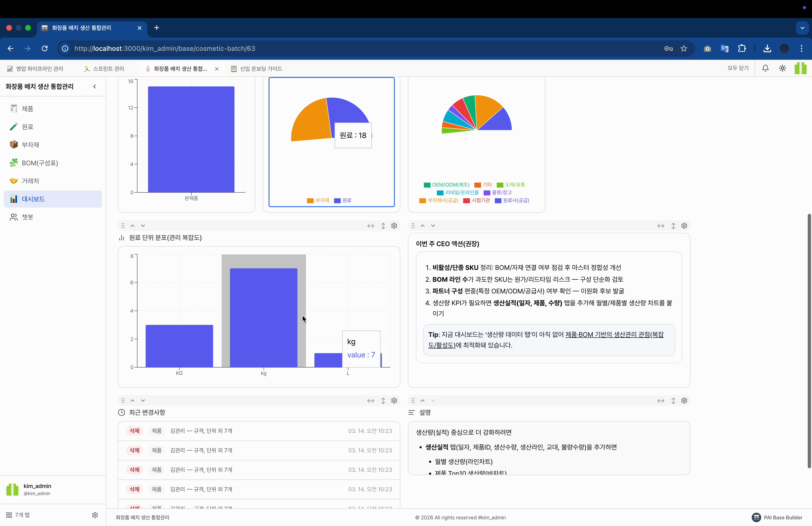
Task: Click 모두 닫기 button
Action: [x=738, y=68]
